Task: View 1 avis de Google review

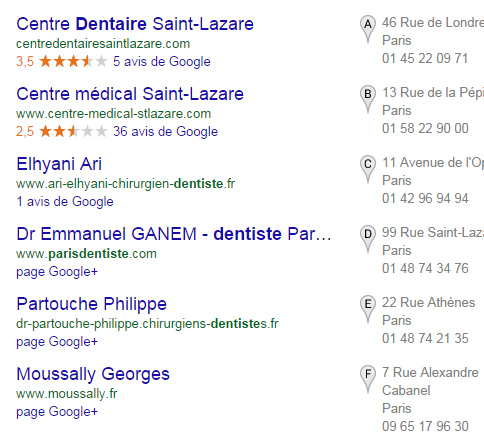Action: click(65, 201)
